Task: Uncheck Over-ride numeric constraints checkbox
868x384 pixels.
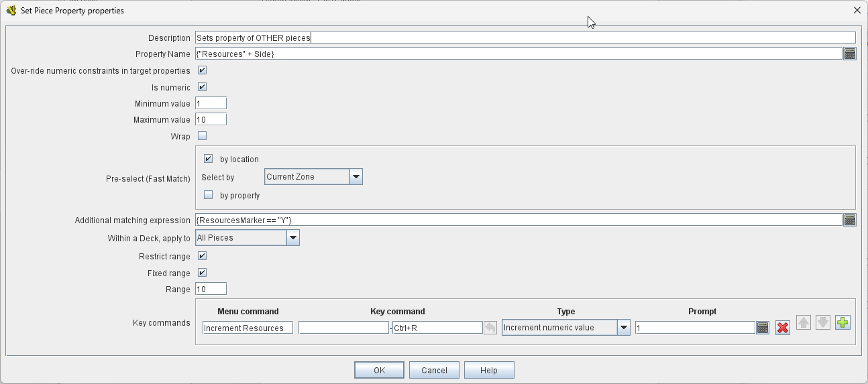Action: 202,70
